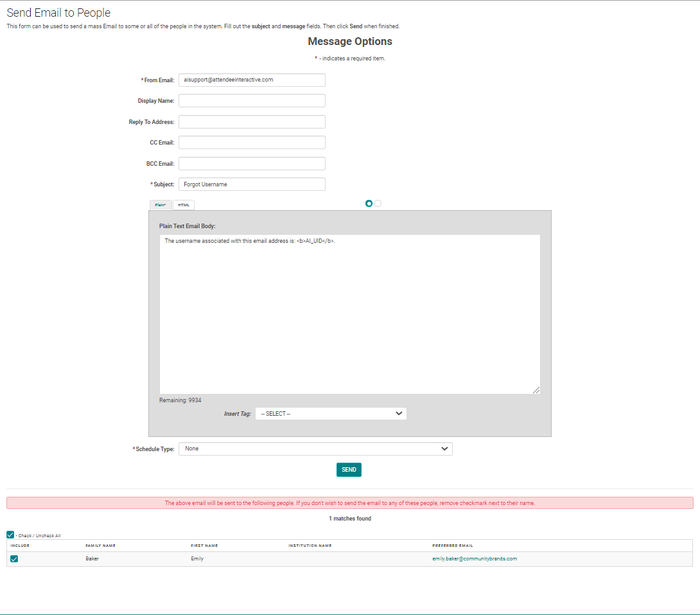Click the Preferred Email column header
Viewport: 700px width, 615px height.
point(452,546)
